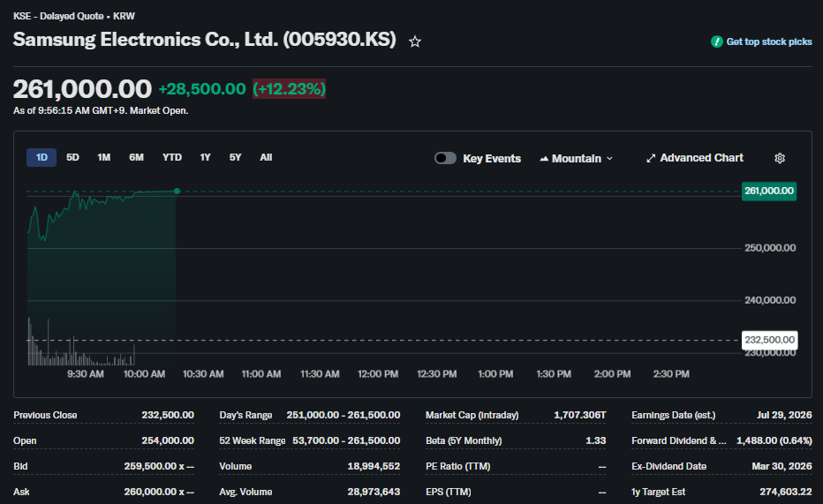Click the green icon beside Get top stock picks

pyautogui.click(x=716, y=41)
